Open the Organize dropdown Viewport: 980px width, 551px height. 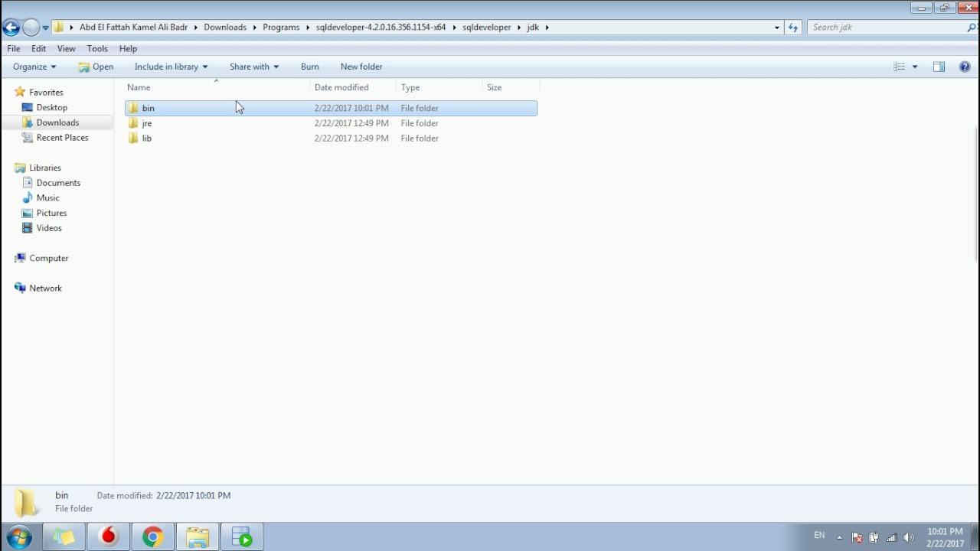coord(34,67)
